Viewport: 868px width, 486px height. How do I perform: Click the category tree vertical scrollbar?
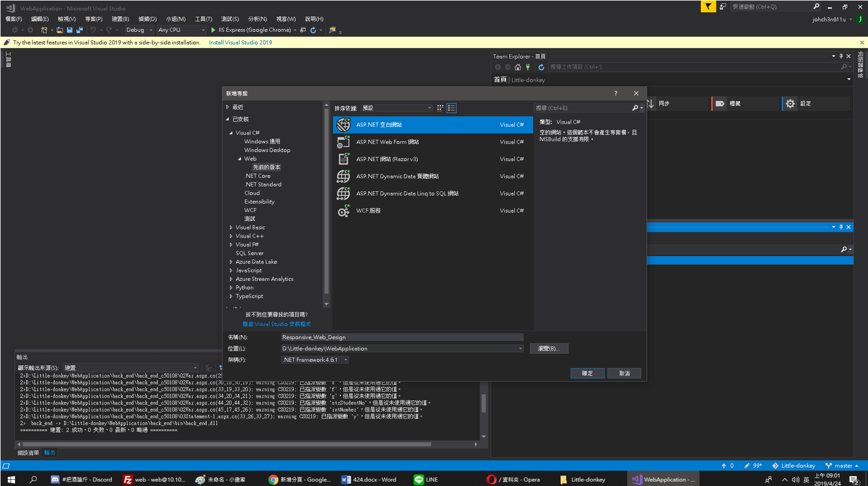[326, 201]
